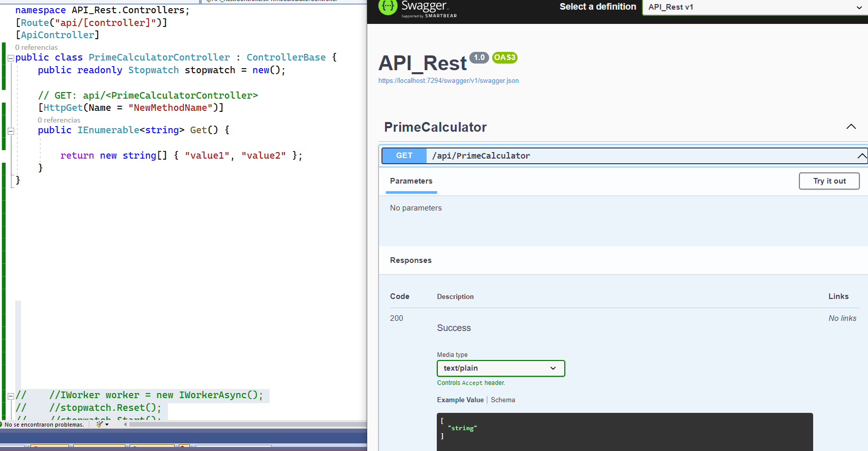Switch to the Schema tab
868x451 pixels.
503,400
